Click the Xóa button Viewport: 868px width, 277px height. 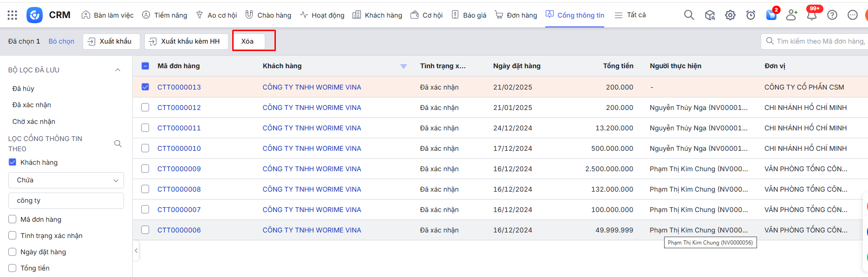248,41
